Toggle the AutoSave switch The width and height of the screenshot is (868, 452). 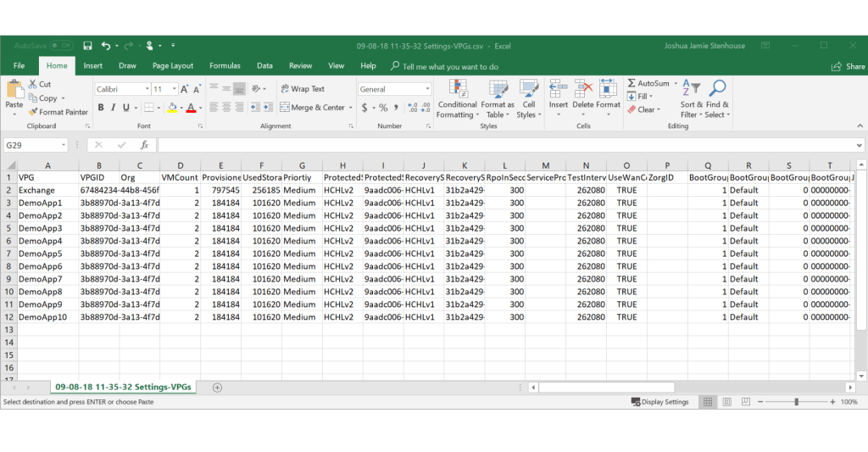pyautogui.click(x=61, y=46)
